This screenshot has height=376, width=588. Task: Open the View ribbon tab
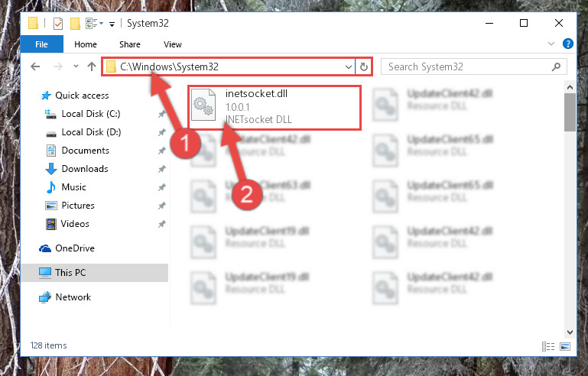[173, 44]
